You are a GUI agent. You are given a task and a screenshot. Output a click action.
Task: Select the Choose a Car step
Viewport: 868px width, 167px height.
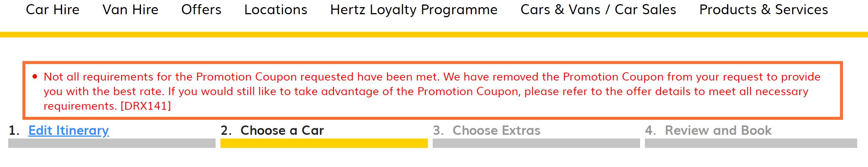click(282, 130)
